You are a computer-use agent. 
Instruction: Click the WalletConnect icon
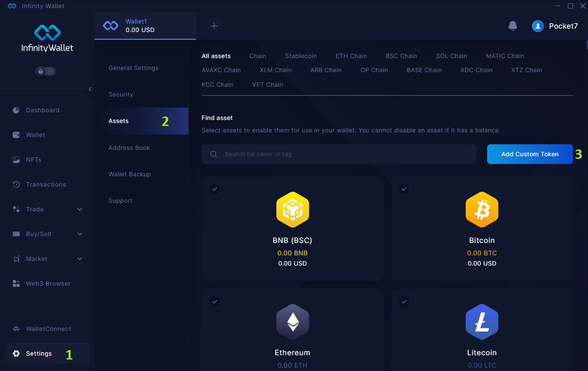pos(16,329)
